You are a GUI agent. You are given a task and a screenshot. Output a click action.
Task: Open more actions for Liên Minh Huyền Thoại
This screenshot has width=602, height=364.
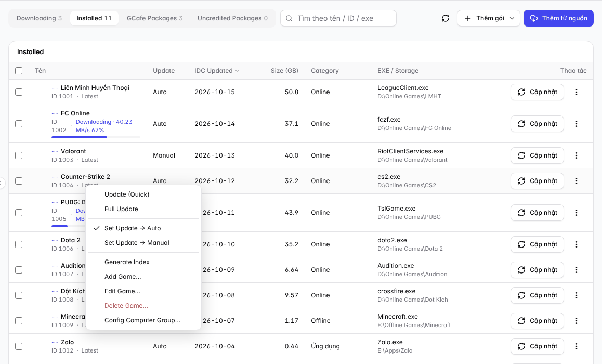[x=577, y=92]
